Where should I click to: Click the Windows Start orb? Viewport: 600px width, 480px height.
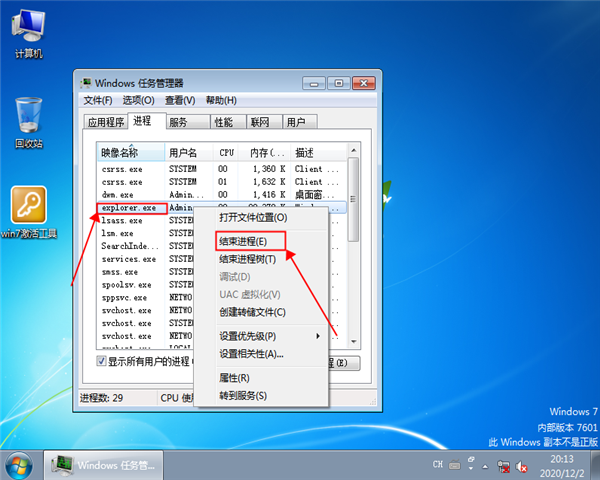coord(20,464)
